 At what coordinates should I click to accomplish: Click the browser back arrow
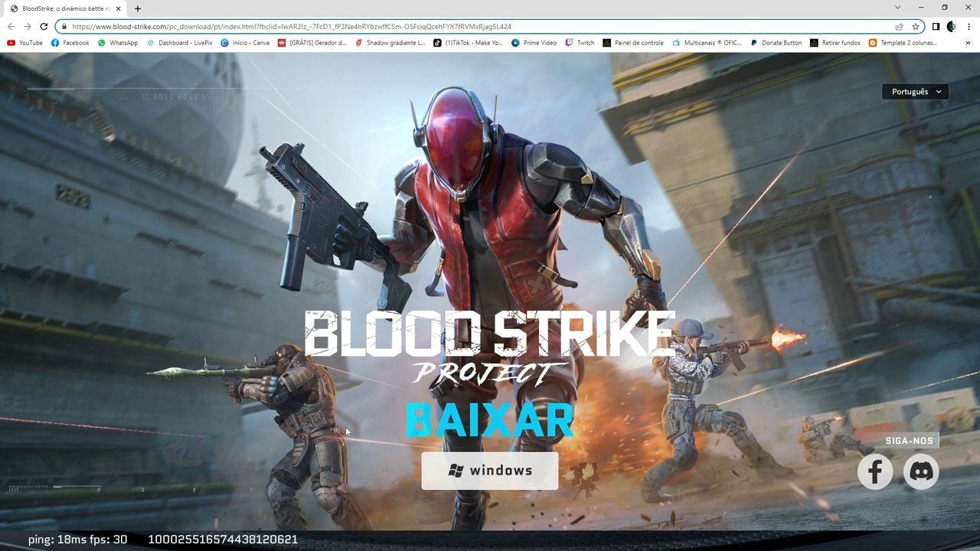11,27
